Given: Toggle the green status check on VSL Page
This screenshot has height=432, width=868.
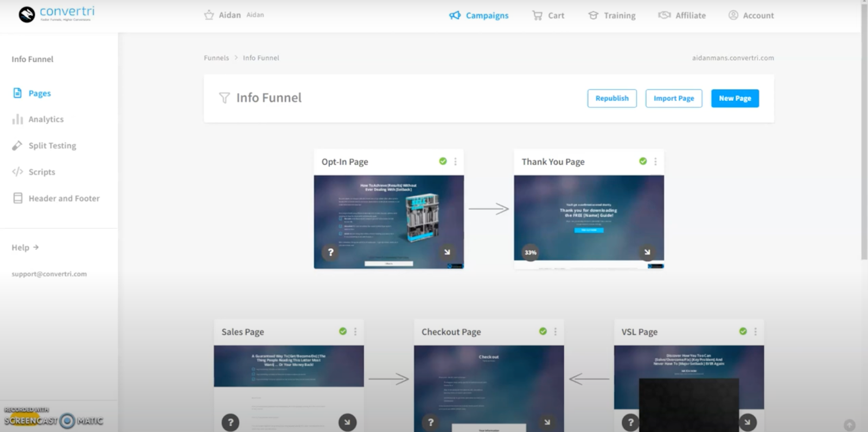Looking at the screenshot, I should click(743, 331).
